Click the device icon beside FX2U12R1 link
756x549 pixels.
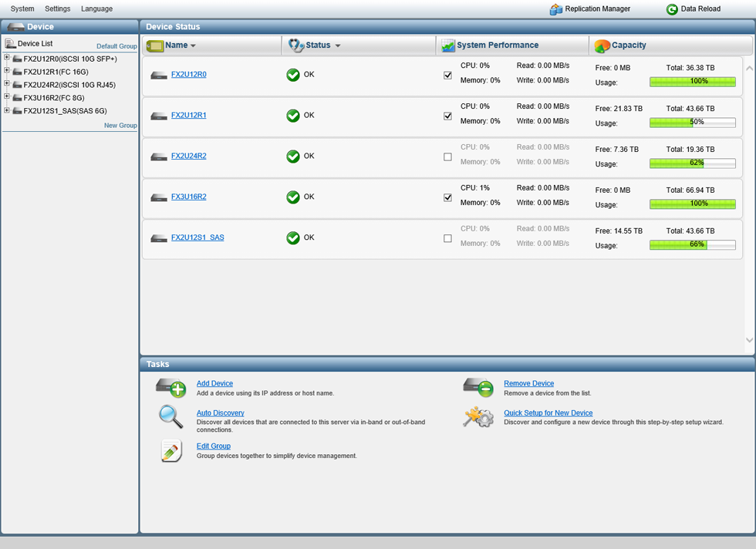[x=159, y=116]
